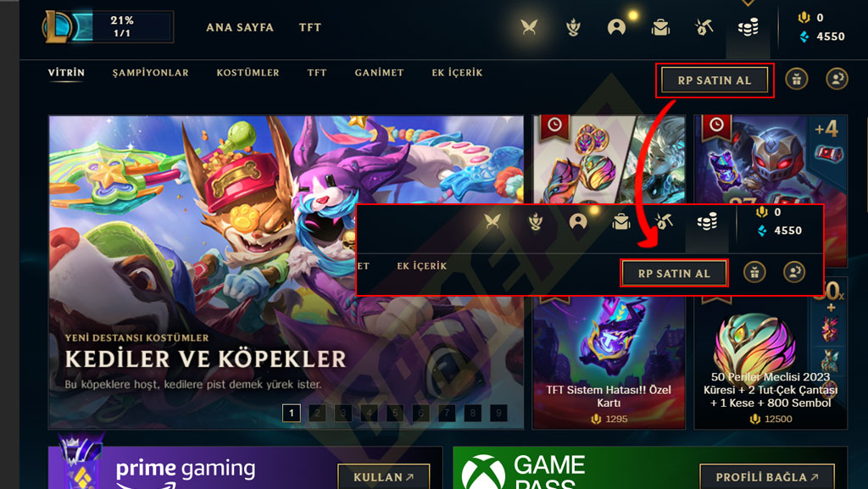Image resolution: width=868 pixels, height=489 pixels.
Task: Select carousel page 1 indicator
Action: (292, 413)
